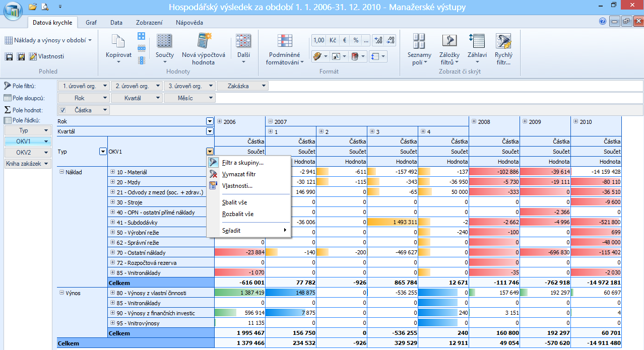Collapse the Náklad row group
The width and height of the screenshot is (644, 350).
point(62,172)
